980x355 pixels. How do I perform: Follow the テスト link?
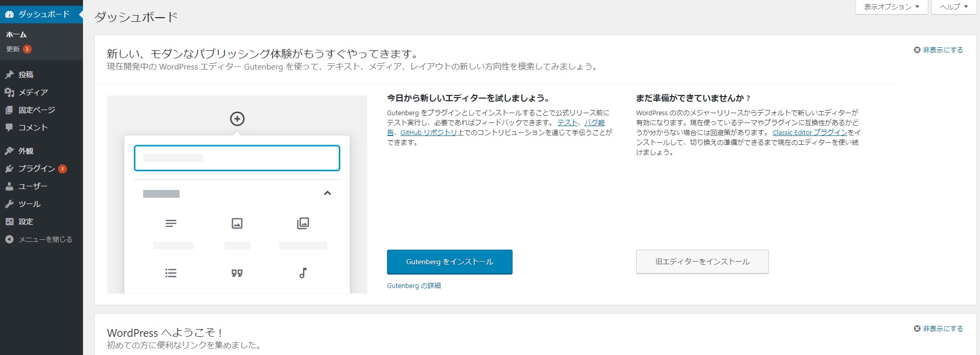pyautogui.click(x=568, y=123)
